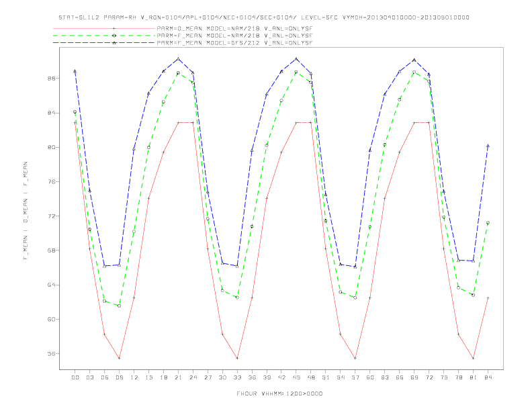Click the plus marker in the legend
The height and width of the screenshot is (411, 532).
pyautogui.click(x=114, y=28)
